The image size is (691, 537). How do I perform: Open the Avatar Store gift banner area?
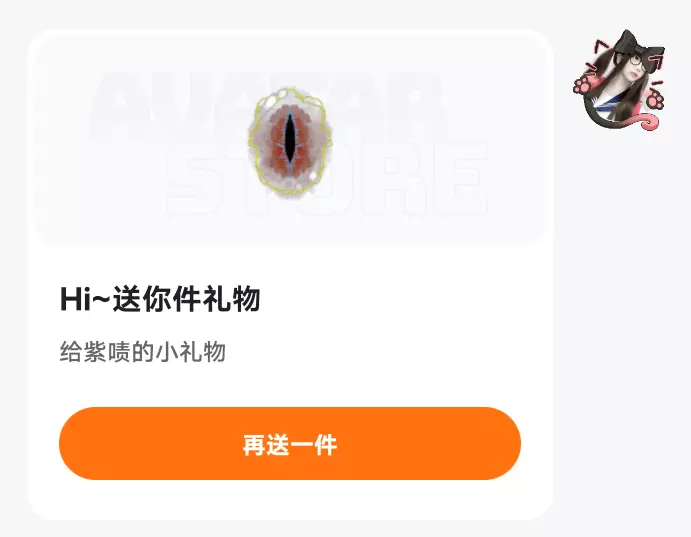point(290,138)
